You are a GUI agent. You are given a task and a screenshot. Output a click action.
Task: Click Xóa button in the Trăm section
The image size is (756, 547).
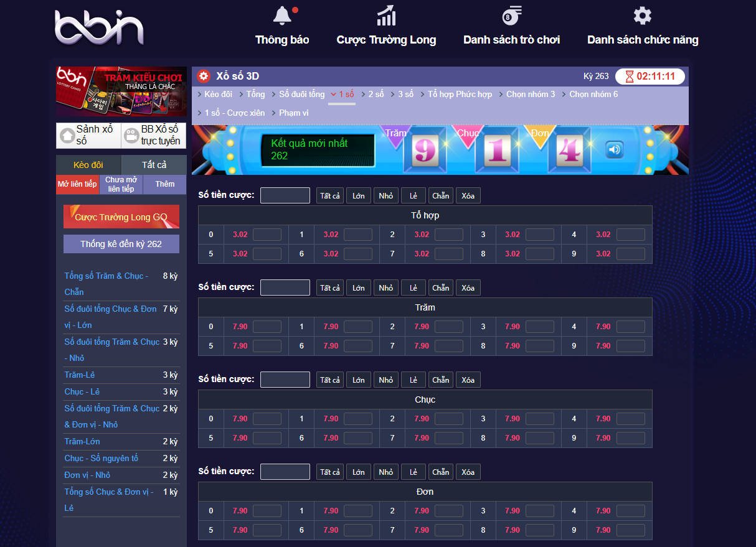[x=468, y=288]
